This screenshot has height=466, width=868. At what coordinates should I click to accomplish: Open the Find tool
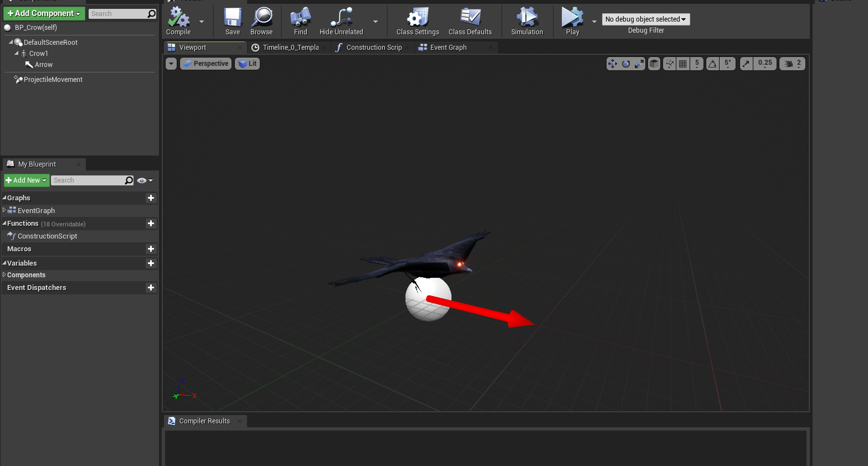click(300, 21)
